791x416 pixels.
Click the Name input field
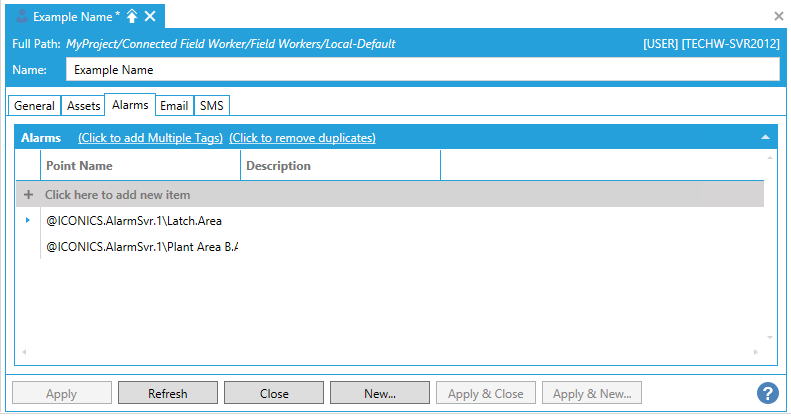pyautogui.click(x=421, y=70)
